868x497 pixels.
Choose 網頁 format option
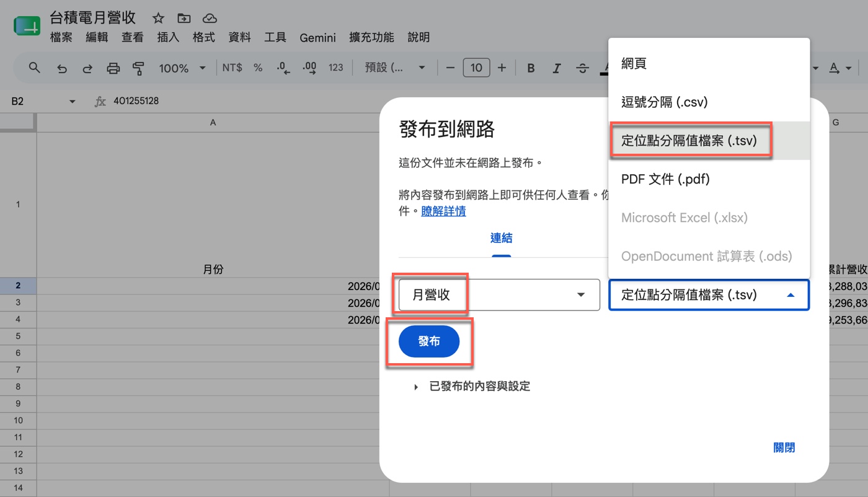click(709, 63)
